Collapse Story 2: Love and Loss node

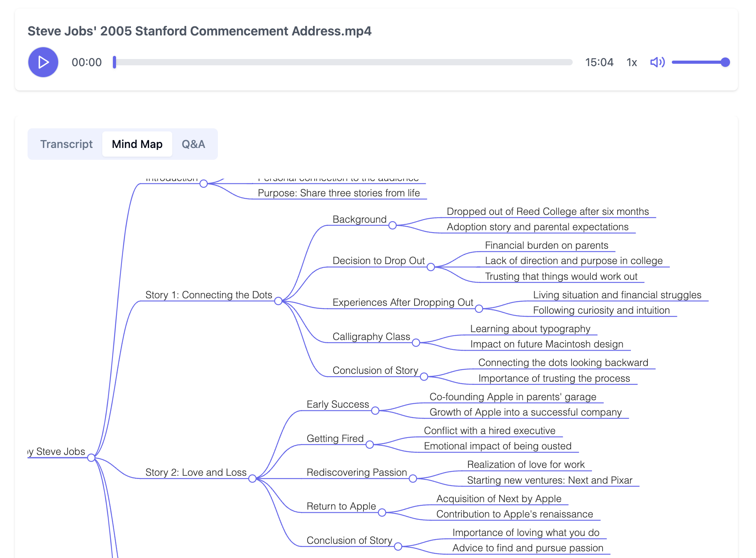(x=253, y=479)
